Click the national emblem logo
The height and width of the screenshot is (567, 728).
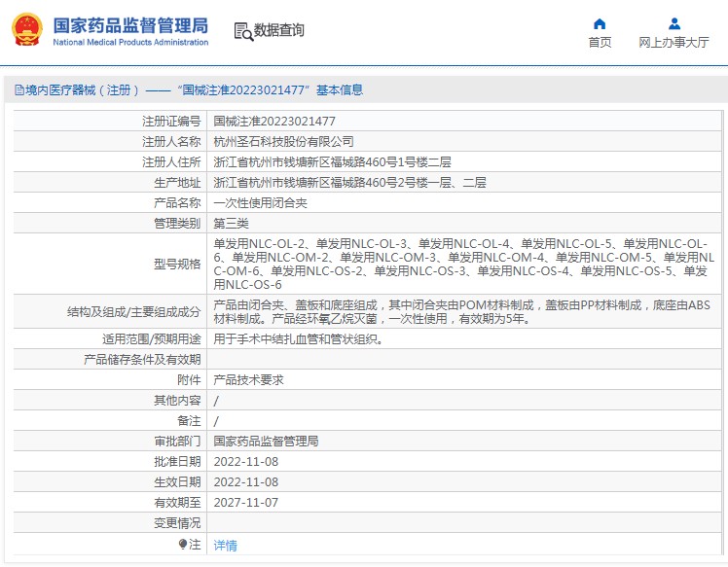pyautogui.click(x=27, y=30)
